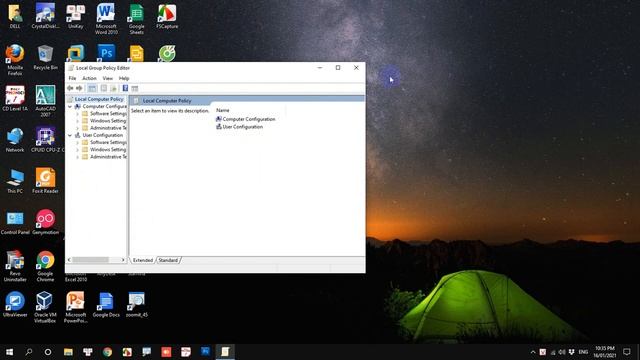Launch Revo Uninstaller from the desktop
The image size is (640, 360).
[15, 266]
